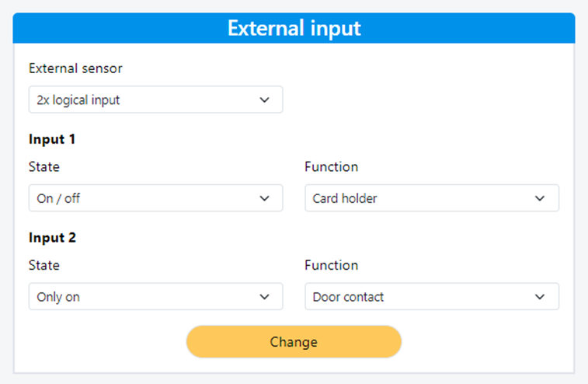This screenshot has height=384, width=588.
Task: Click the Function label under Input 1
Action: pos(332,166)
